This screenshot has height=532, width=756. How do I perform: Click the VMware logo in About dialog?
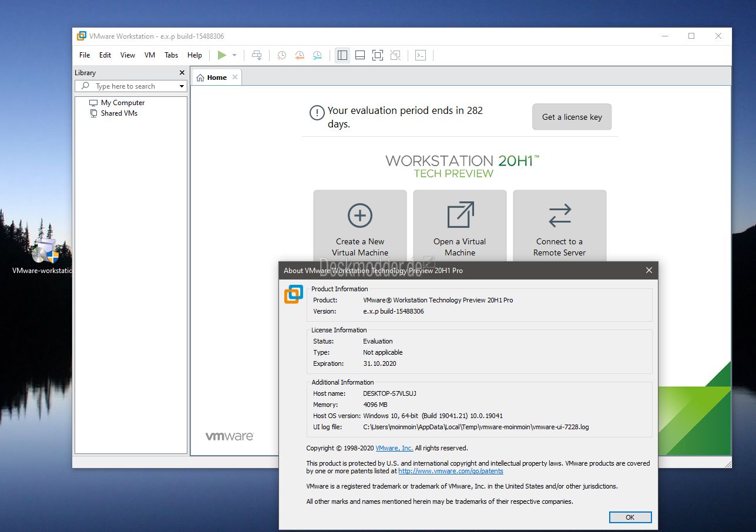tap(294, 294)
